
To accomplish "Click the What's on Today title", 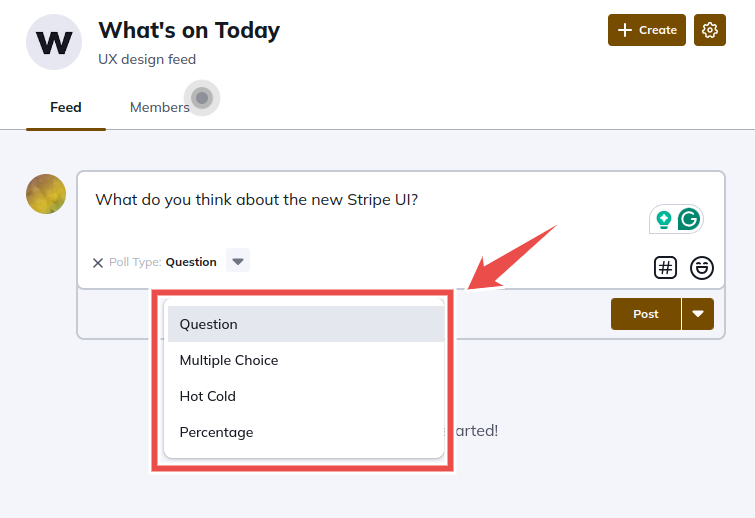I will [189, 30].
